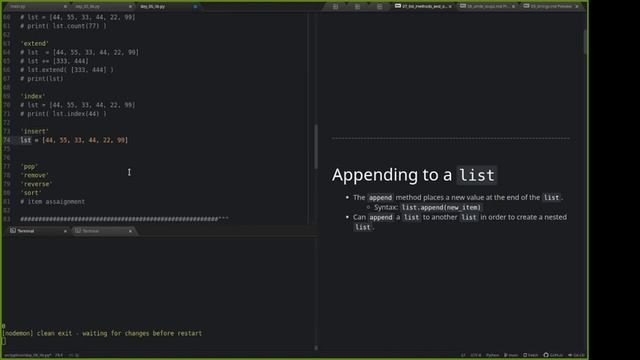Screen dimensions: 640x360
Task: Click the 'Appending to a list' heading
Action: pyautogui.click(x=414, y=175)
